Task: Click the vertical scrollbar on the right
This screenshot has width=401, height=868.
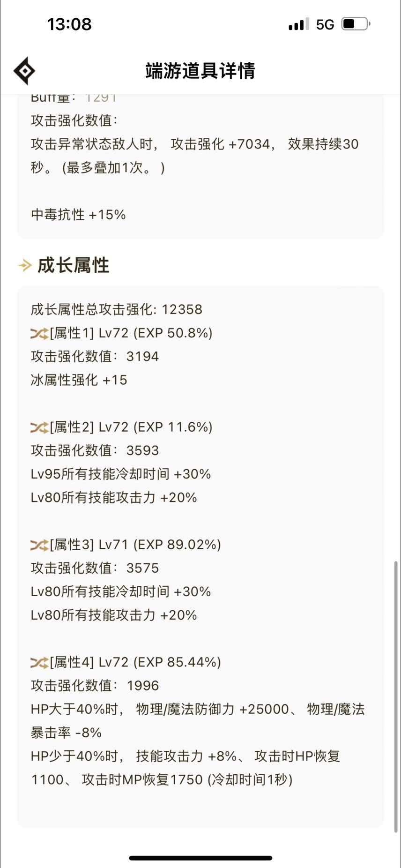Action: click(x=396, y=696)
